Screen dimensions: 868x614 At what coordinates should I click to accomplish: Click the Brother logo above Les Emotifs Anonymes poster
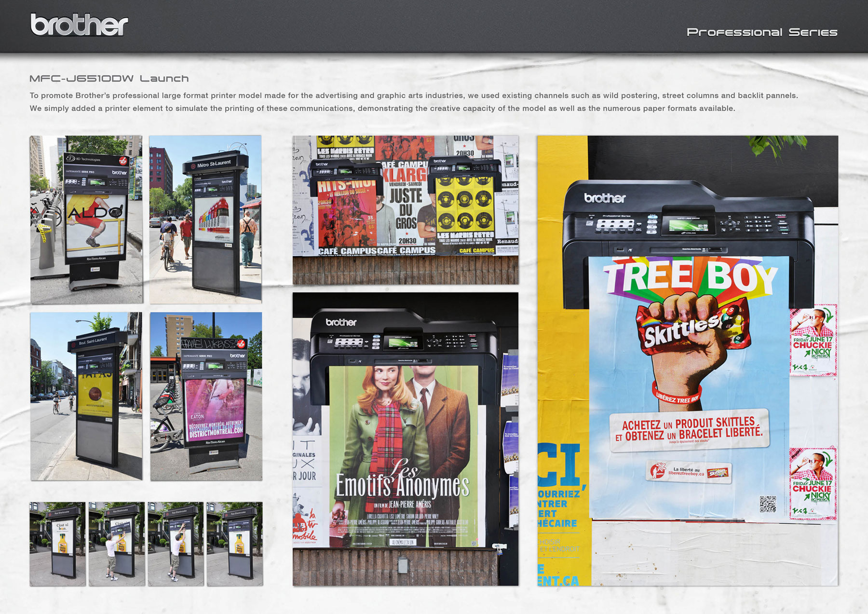coord(341,322)
